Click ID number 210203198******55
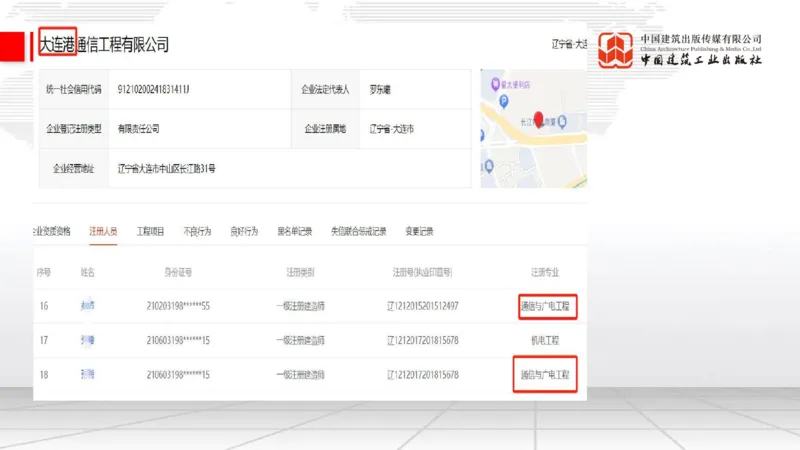Viewport: 800px width, 450px height. (178, 306)
